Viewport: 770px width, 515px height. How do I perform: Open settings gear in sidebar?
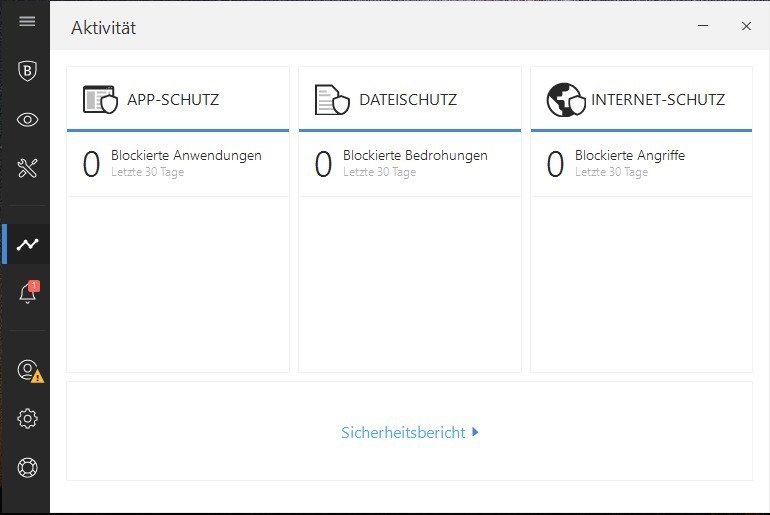[x=27, y=419]
